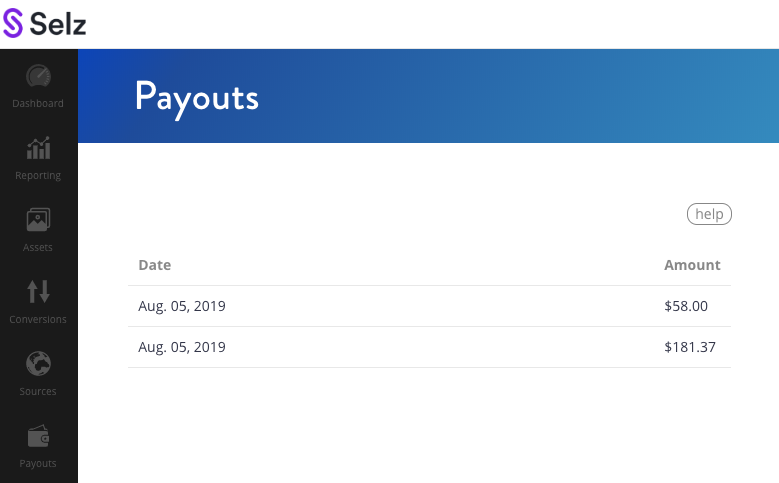Click the Payouts wallet icon
This screenshot has height=483, width=779.
coord(38,436)
